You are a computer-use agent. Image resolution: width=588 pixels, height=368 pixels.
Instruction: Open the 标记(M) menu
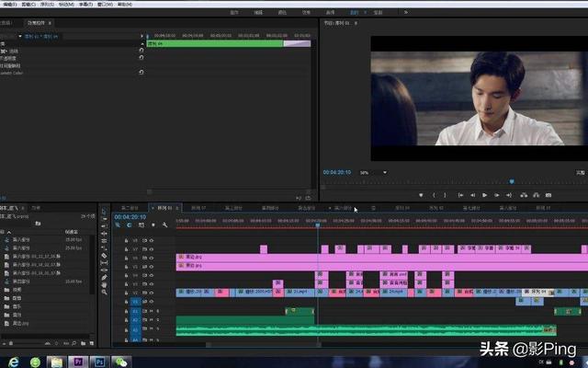(66, 5)
